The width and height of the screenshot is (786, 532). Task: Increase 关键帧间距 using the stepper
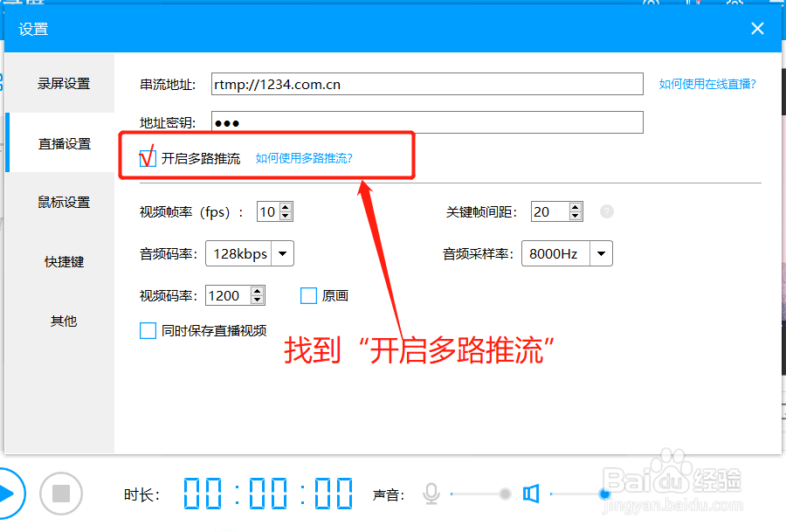click(576, 206)
